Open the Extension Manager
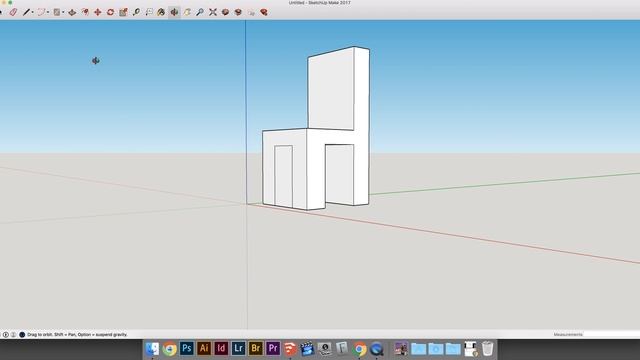 (264, 12)
